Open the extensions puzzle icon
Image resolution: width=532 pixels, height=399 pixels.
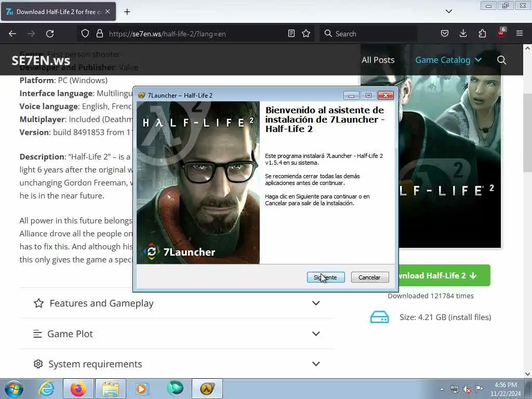[x=482, y=34]
